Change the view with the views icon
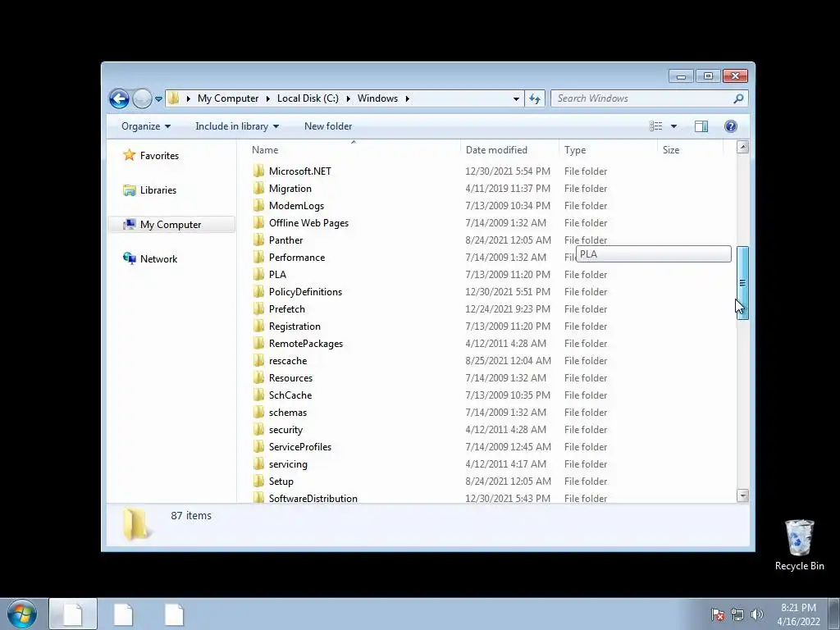The width and height of the screenshot is (840, 630). pos(655,126)
